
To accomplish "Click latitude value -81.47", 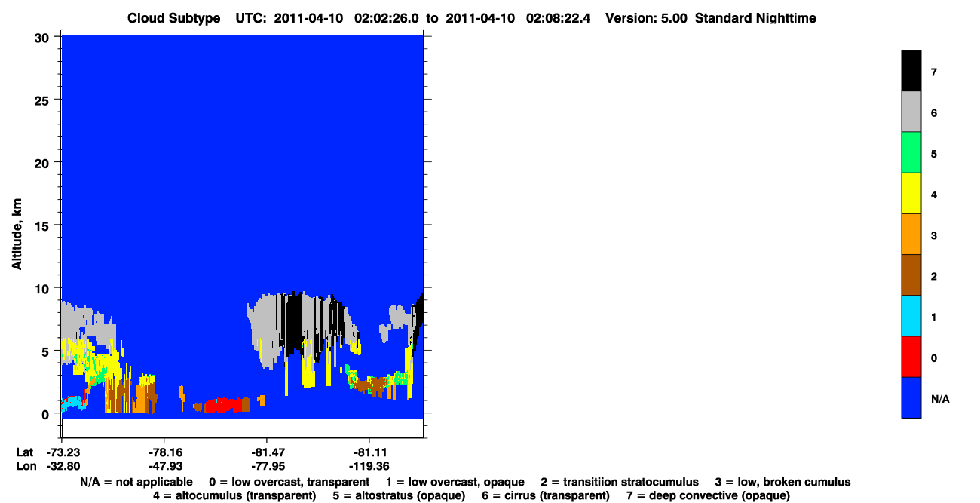I will coord(267,452).
